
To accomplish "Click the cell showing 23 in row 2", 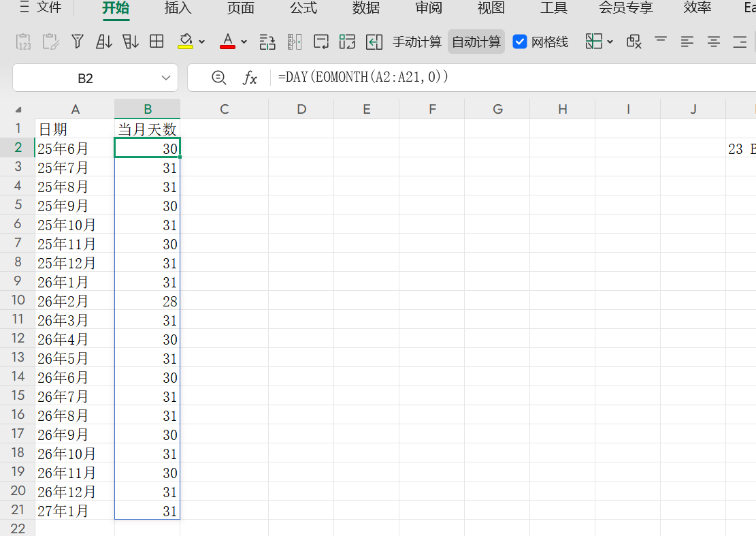I will [x=740, y=148].
